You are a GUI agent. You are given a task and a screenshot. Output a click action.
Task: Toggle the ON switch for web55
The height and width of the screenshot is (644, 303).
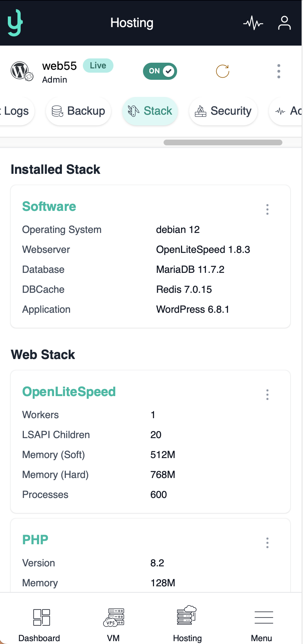tap(160, 71)
